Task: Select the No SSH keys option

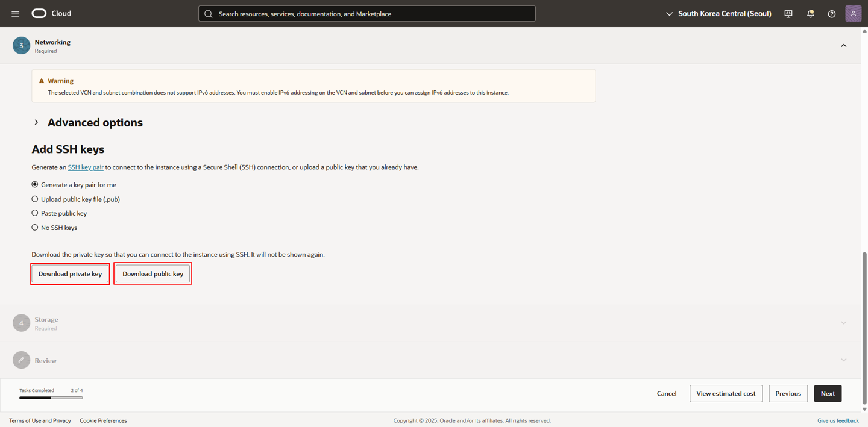Action: point(35,228)
